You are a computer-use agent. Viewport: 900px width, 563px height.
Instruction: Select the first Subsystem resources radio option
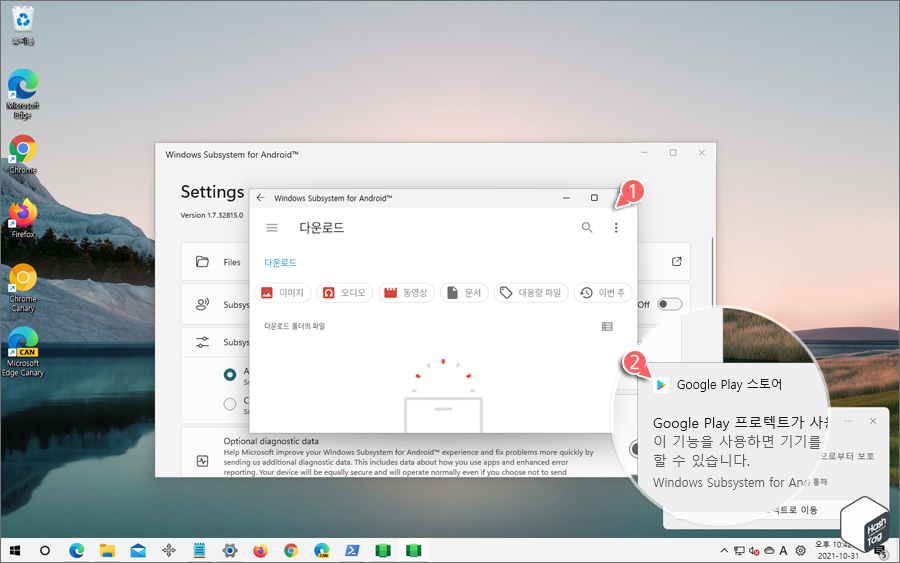230,374
